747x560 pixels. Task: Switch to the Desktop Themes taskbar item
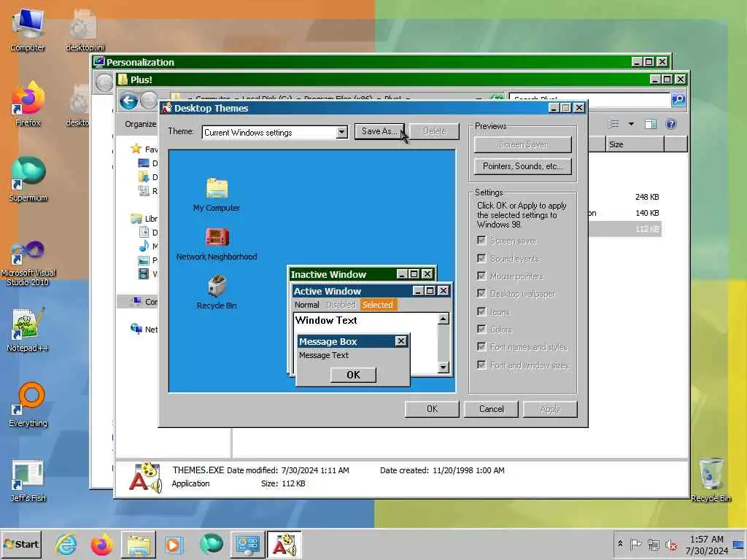coord(285,545)
